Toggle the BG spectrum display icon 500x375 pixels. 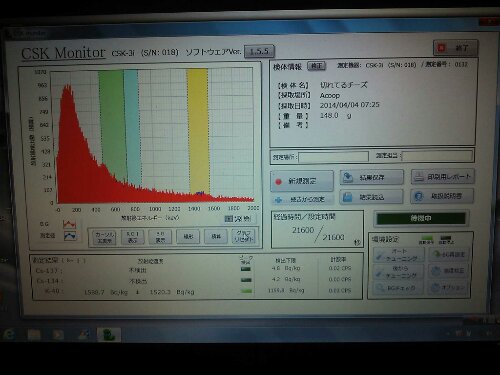pyautogui.click(x=69, y=224)
